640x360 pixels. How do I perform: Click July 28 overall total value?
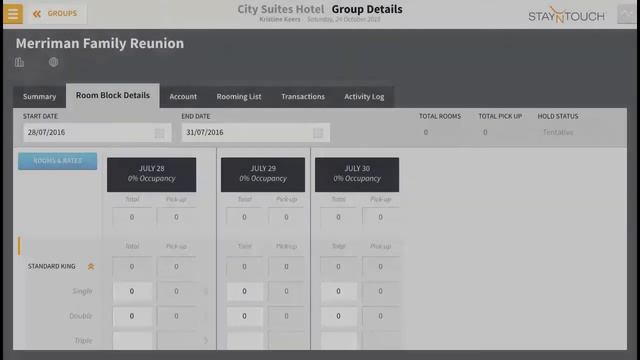pos(132,217)
